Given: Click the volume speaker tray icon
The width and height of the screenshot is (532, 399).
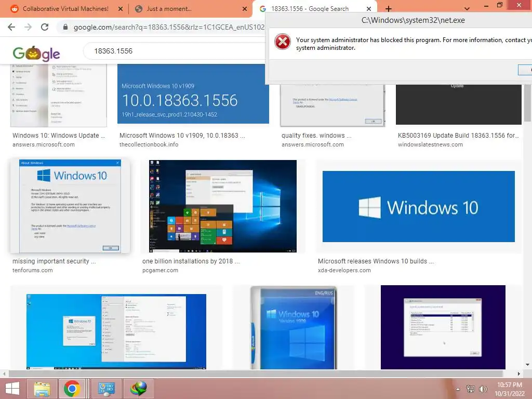Looking at the screenshot, I should point(483,389).
